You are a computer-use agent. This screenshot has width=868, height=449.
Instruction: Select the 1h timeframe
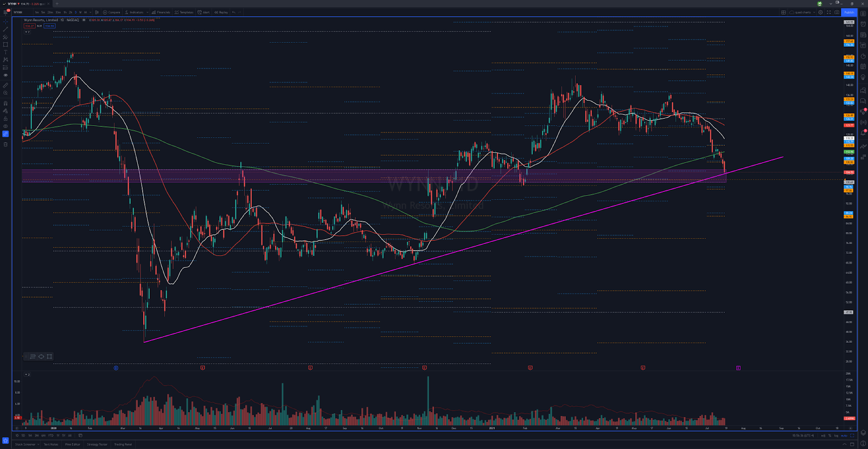(x=65, y=12)
